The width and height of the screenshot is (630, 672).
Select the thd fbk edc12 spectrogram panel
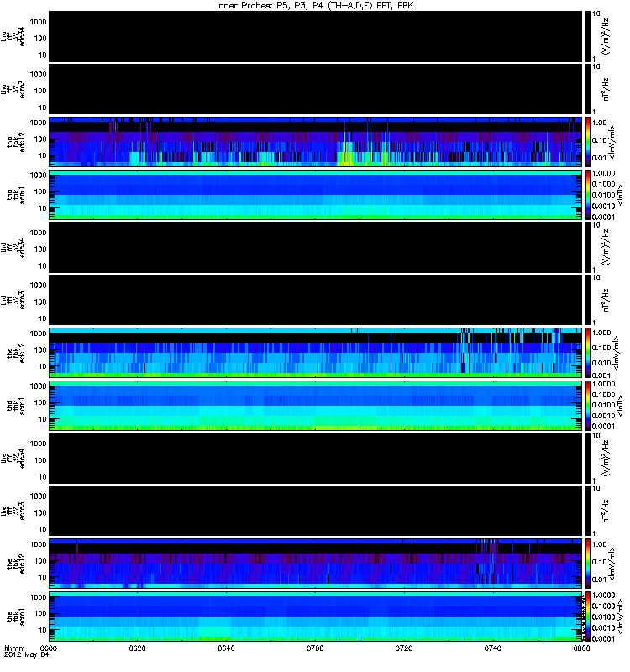(316, 353)
